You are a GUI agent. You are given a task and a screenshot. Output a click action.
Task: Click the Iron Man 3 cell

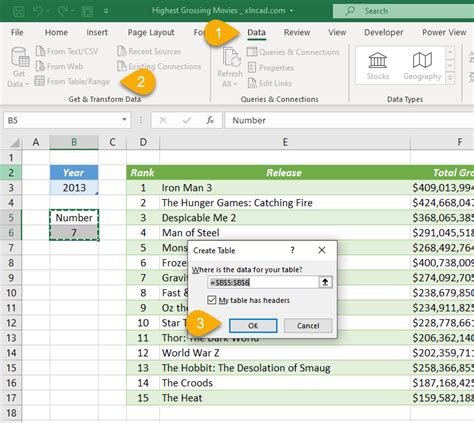(285, 188)
